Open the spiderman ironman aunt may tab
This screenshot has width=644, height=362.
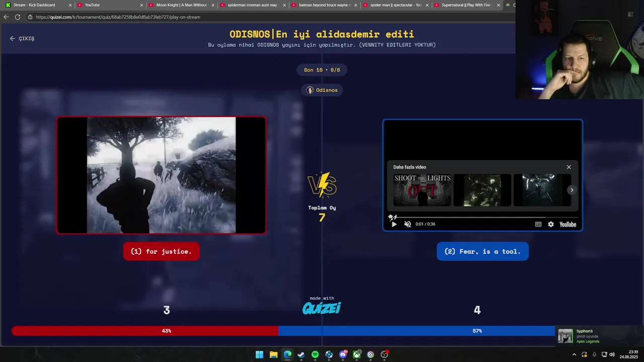click(252, 5)
